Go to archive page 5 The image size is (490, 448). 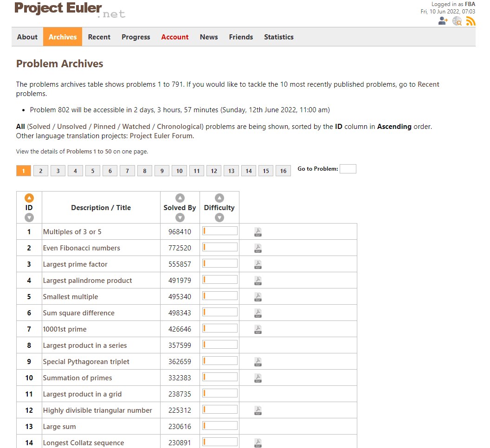[93, 171]
